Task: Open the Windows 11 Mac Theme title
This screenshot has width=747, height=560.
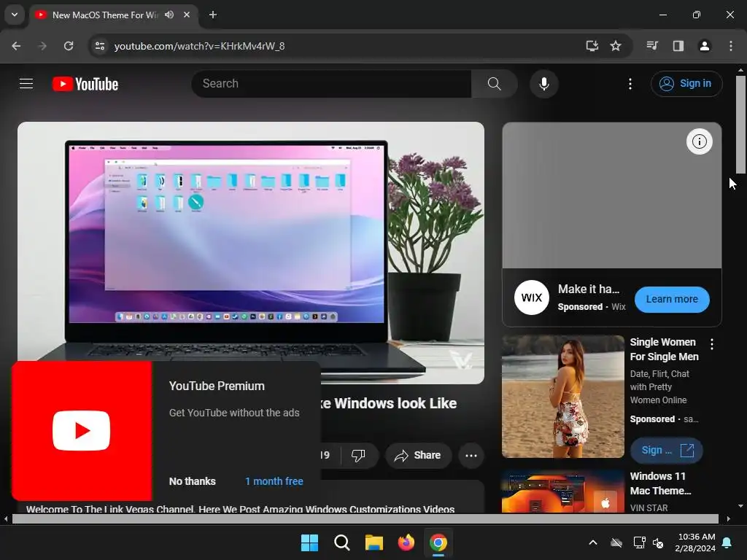Action: pos(660,483)
